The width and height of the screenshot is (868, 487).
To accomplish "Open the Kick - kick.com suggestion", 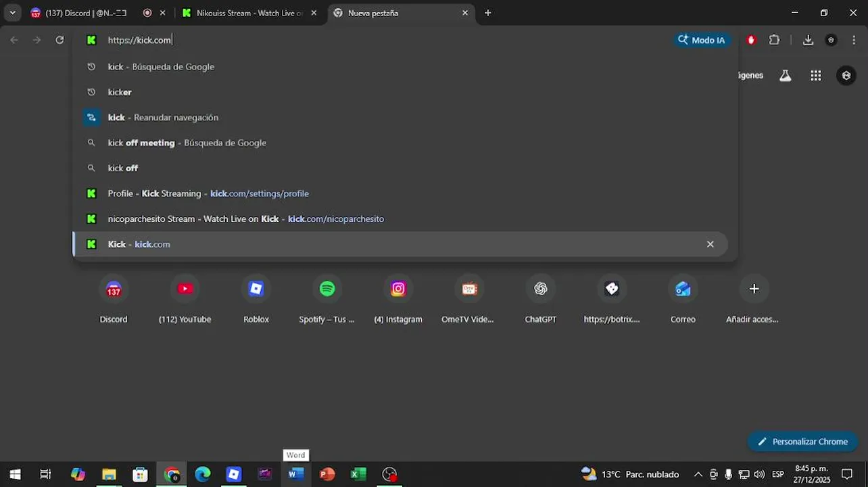I will [400, 244].
